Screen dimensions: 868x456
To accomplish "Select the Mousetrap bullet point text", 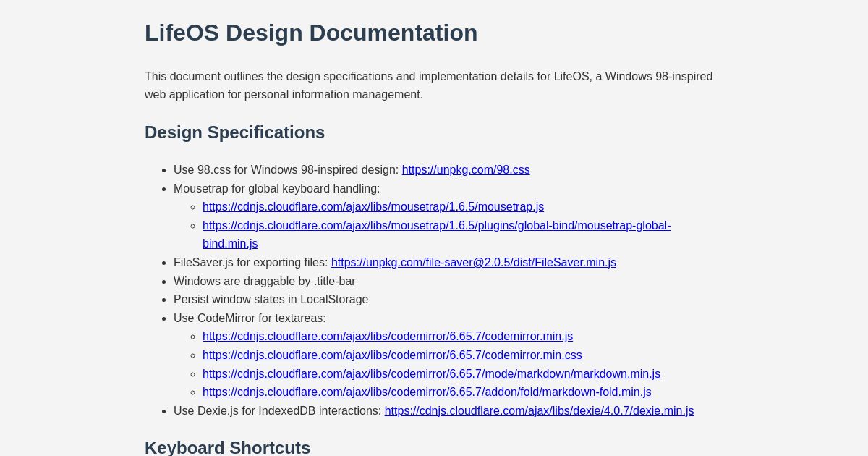I will [x=276, y=188].
